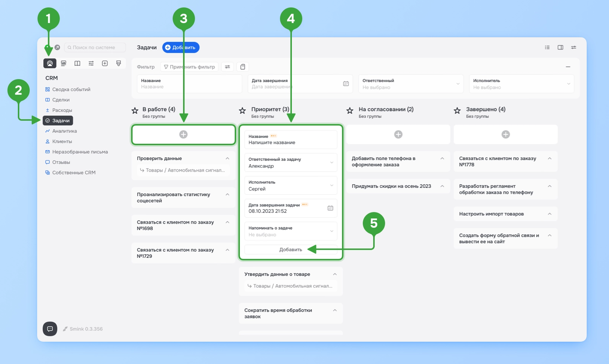The height and width of the screenshot is (364, 609).
Task: Click the calendar icon in Дата завершения filter
Action: (346, 84)
